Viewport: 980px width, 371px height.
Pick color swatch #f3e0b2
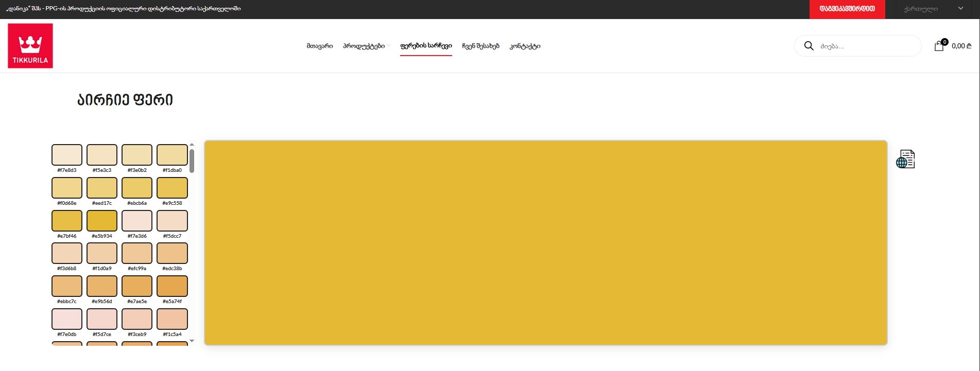point(137,155)
